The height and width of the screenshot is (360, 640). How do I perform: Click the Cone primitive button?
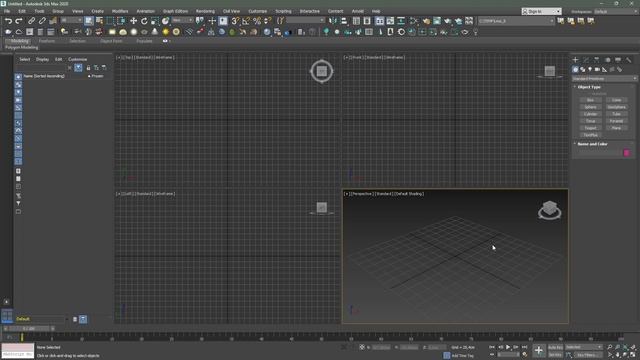tap(616, 100)
